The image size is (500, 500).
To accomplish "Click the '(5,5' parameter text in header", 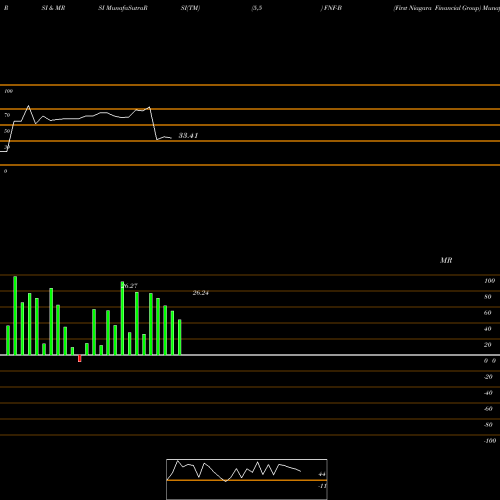I will pos(257,8).
